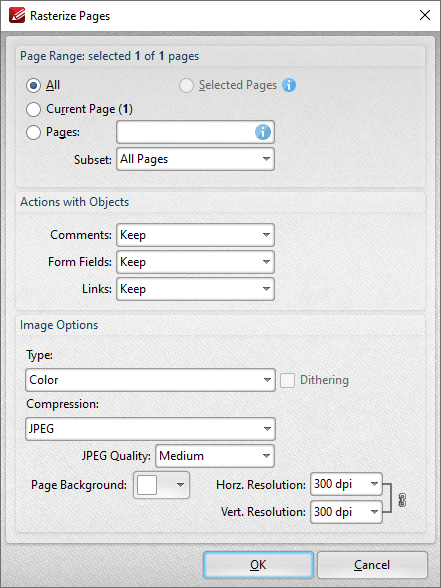Viewport: 441px width, 588px height.
Task: Open the Compression dropdown showing JPEG
Action: 150,429
